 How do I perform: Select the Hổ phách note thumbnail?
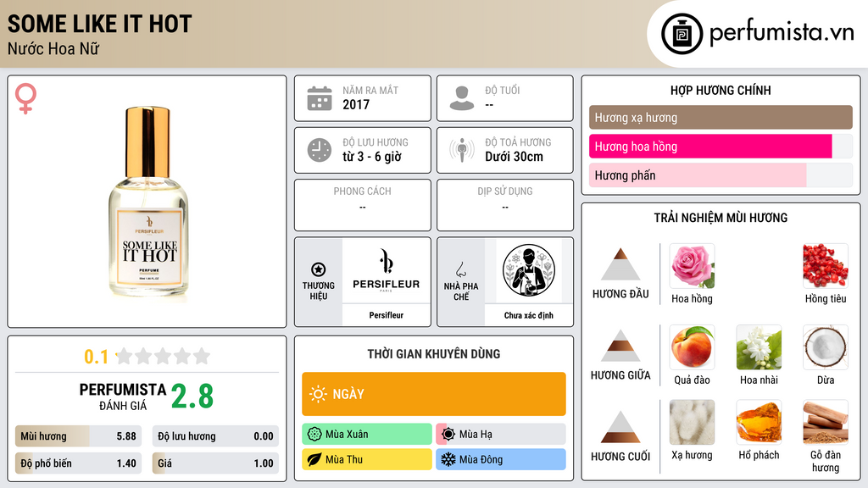pyautogui.click(x=759, y=422)
